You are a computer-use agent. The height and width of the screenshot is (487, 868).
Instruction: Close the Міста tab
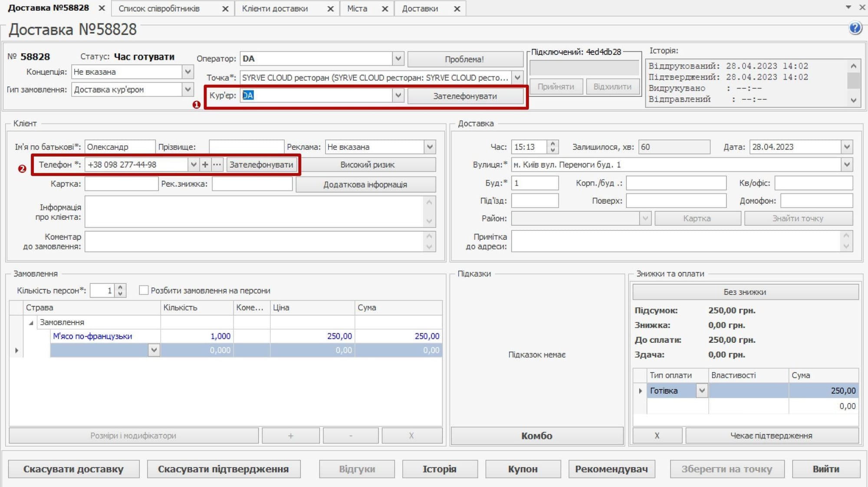pyautogui.click(x=385, y=9)
